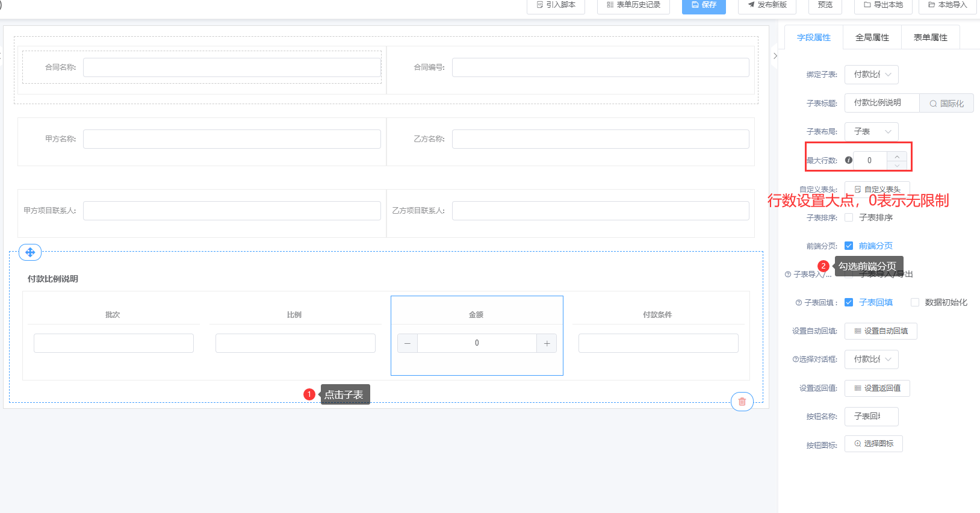Open the 绑定子表 dropdown

[872, 75]
